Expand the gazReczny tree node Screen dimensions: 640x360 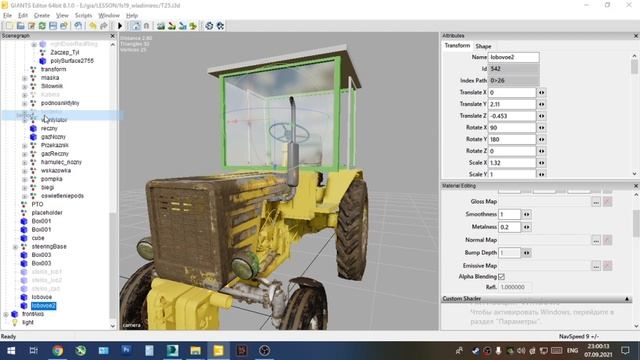(x=24, y=154)
